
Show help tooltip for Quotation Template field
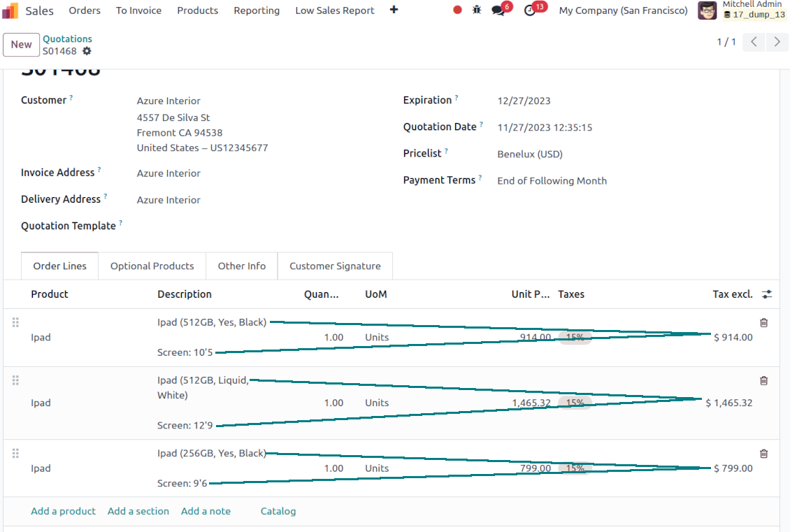point(121,223)
